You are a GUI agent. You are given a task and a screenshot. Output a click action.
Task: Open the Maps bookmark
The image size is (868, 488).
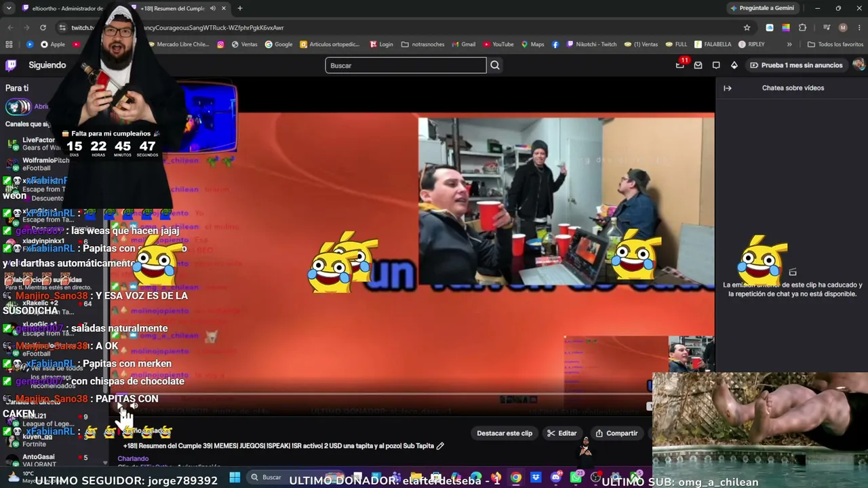[532, 45]
